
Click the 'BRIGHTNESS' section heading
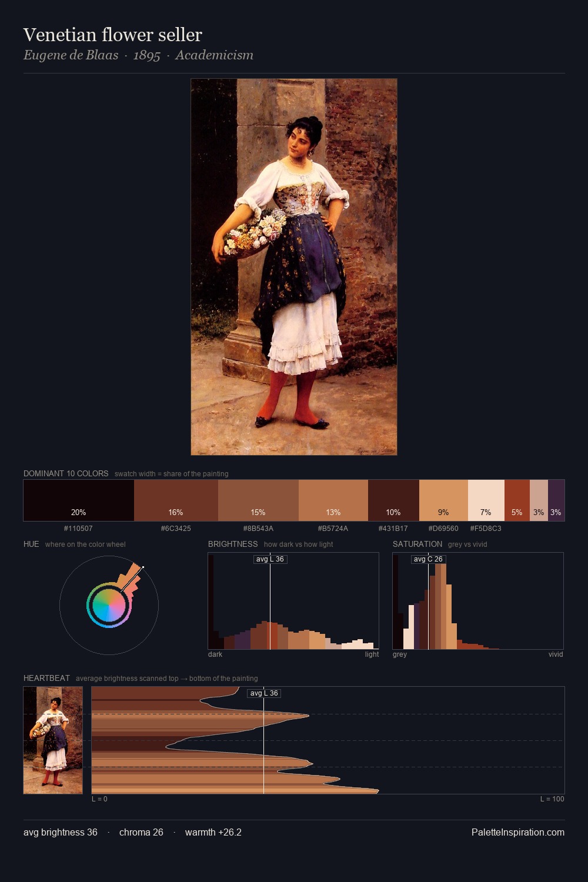point(233,544)
